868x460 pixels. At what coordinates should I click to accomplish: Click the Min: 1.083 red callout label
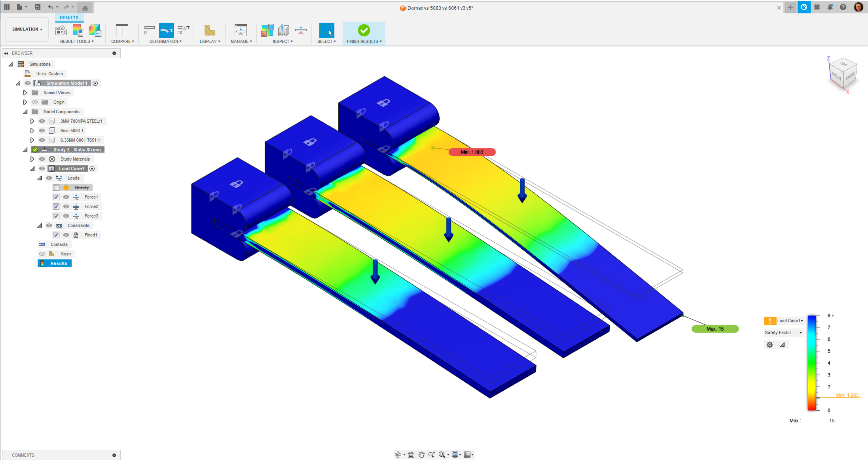coord(472,152)
